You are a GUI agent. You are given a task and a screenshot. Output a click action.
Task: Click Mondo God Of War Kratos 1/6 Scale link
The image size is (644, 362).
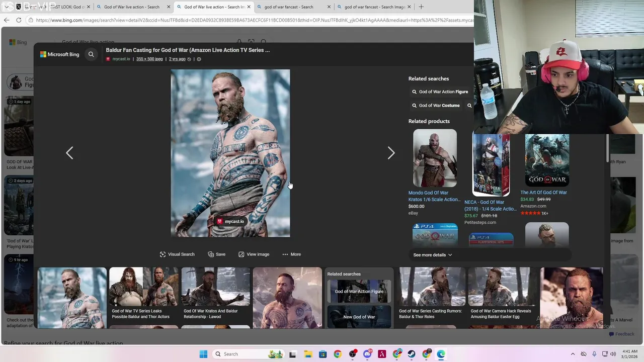point(434,196)
